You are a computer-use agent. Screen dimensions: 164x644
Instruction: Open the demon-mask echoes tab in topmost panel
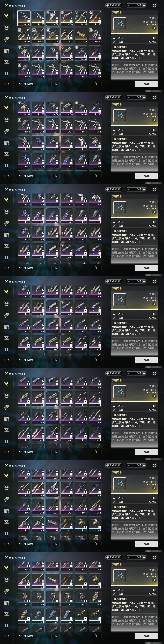(7, 27)
